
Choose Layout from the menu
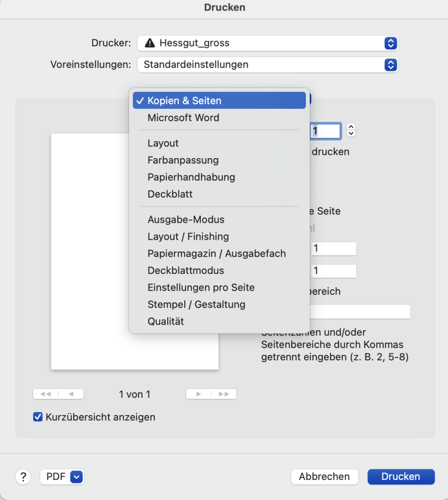[x=163, y=143]
